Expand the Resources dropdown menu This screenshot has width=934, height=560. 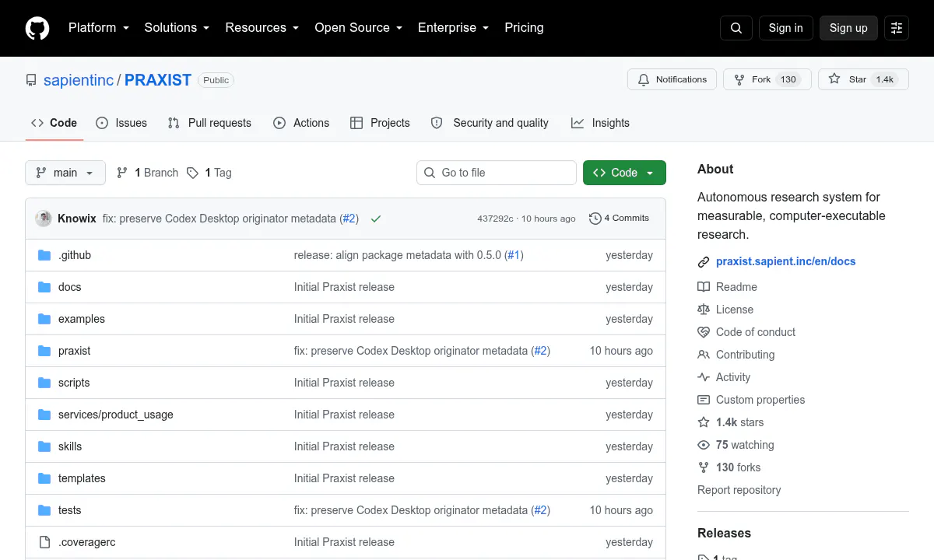(262, 27)
